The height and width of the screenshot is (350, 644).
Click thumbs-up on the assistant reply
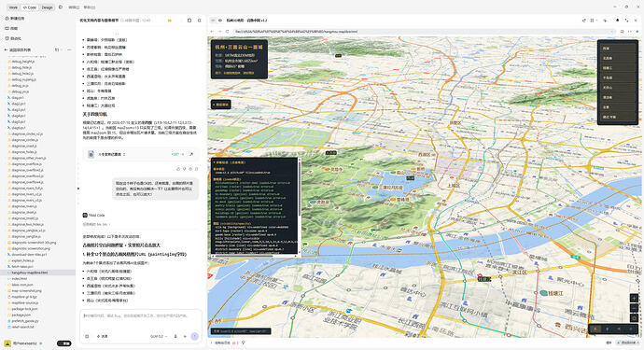(x=178, y=169)
